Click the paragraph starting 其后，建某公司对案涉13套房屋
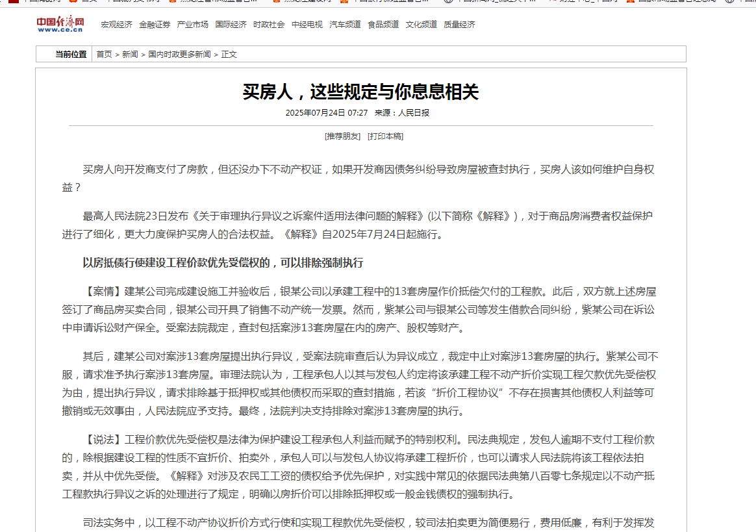This screenshot has height=532, width=756. click(x=360, y=384)
